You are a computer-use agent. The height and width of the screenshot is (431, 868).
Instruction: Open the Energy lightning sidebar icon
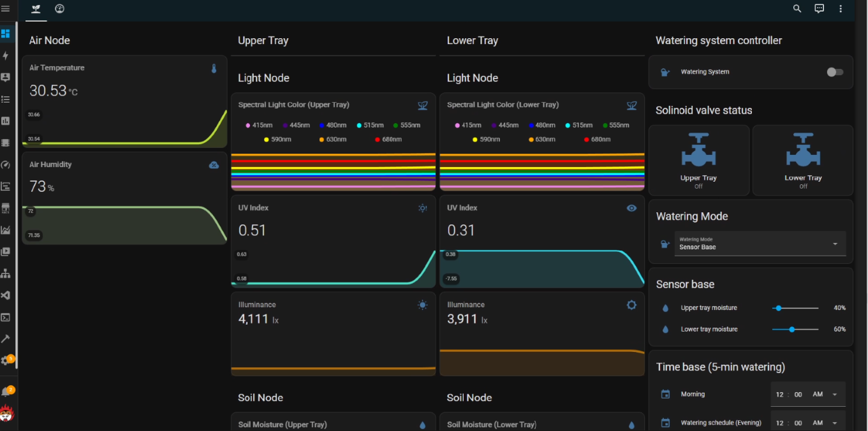click(x=6, y=56)
